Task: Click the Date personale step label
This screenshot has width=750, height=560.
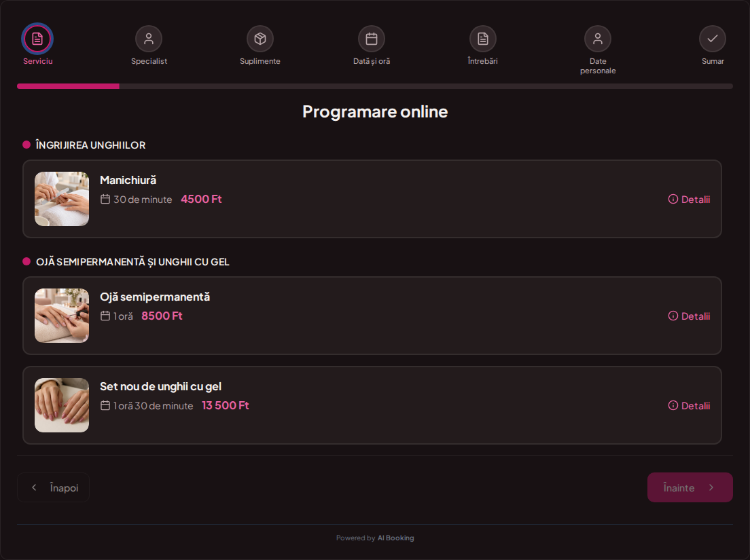Action: coord(598,66)
